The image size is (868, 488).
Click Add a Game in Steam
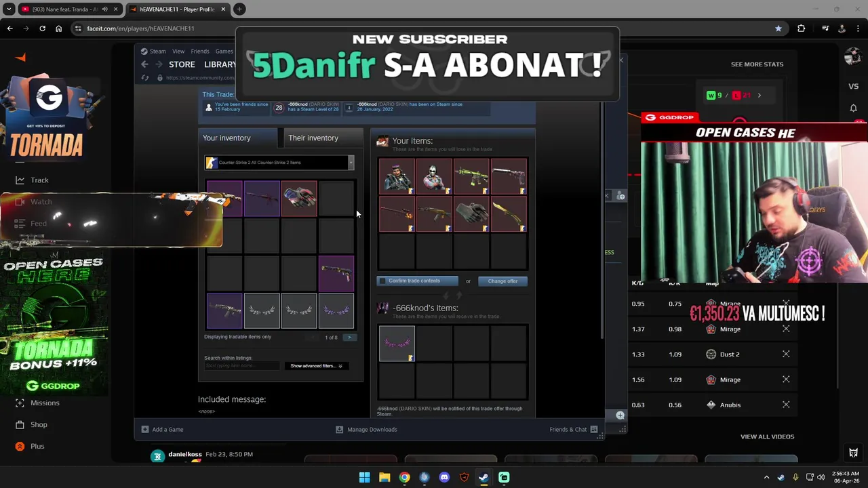click(x=162, y=430)
